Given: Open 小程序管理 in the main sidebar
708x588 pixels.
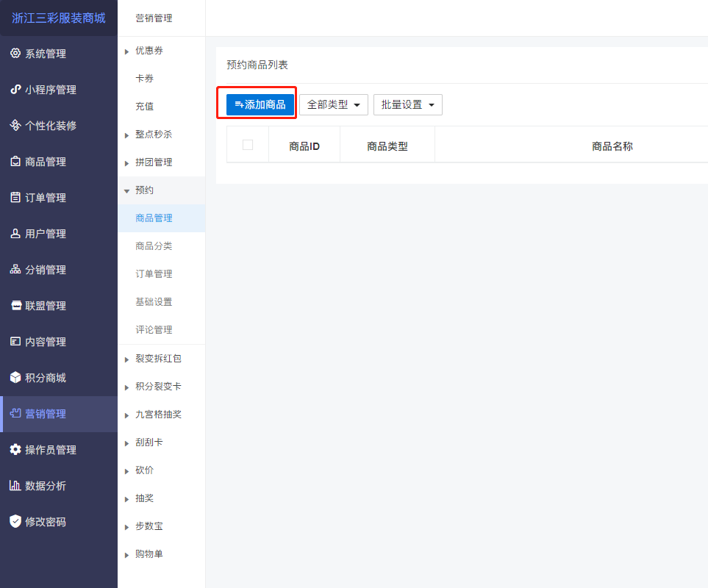Looking at the screenshot, I should pyautogui.click(x=59, y=90).
